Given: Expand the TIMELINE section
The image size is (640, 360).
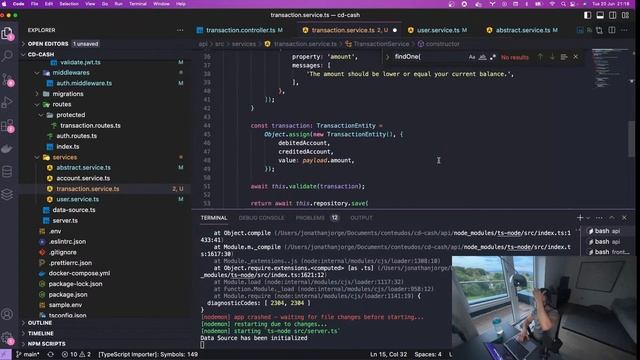Looking at the screenshot, I should click(x=40, y=333).
